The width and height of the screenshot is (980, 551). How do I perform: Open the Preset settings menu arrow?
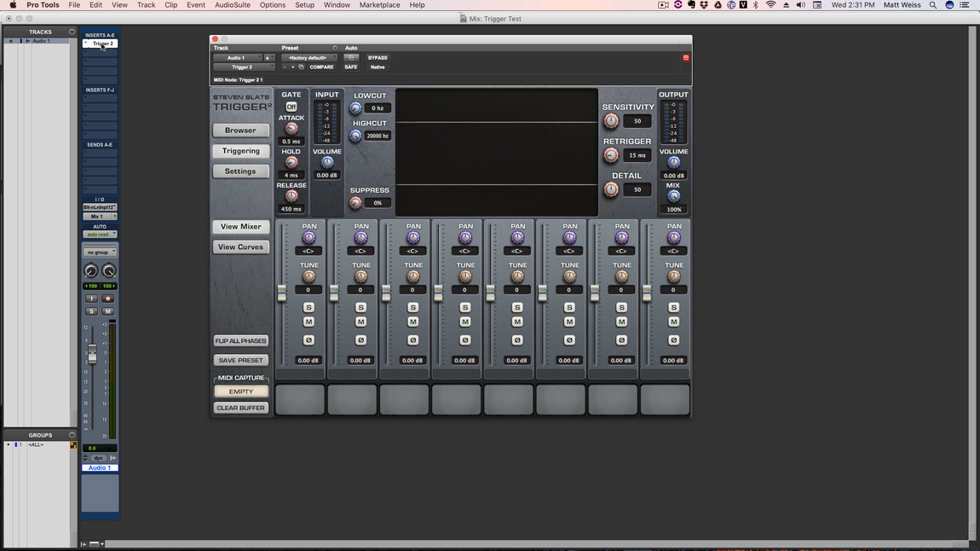[x=335, y=48]
